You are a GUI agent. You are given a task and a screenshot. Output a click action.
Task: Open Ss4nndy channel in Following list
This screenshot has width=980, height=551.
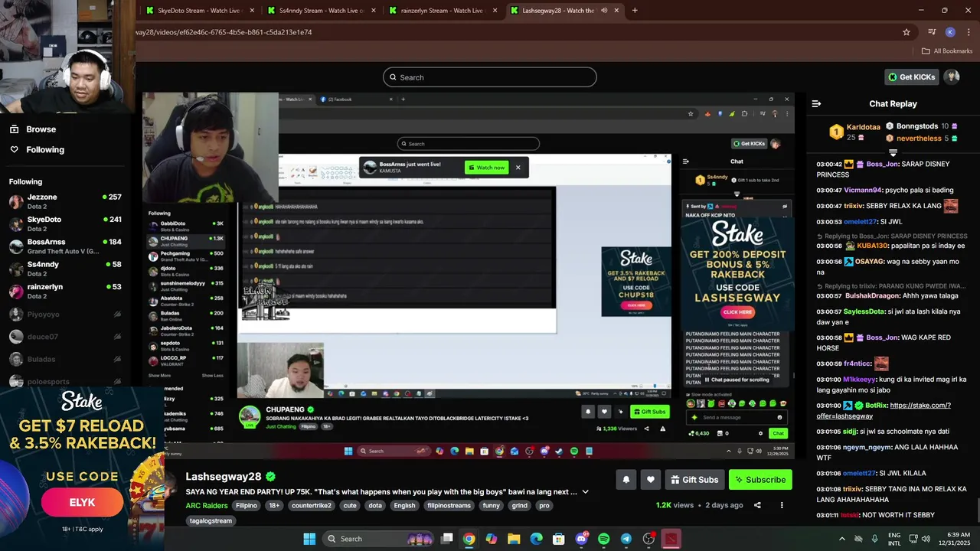65,269
